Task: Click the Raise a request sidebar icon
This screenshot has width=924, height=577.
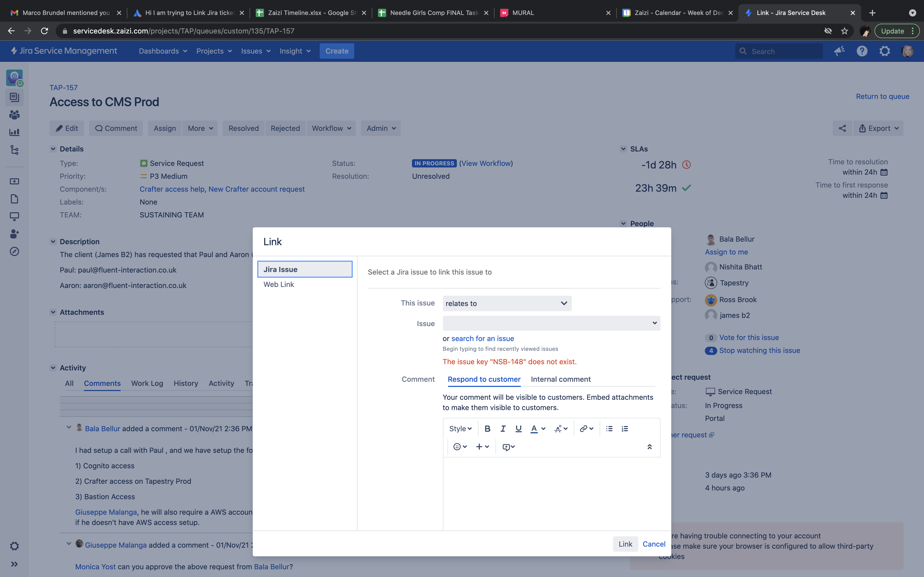Action: click(x=14, y=181)
